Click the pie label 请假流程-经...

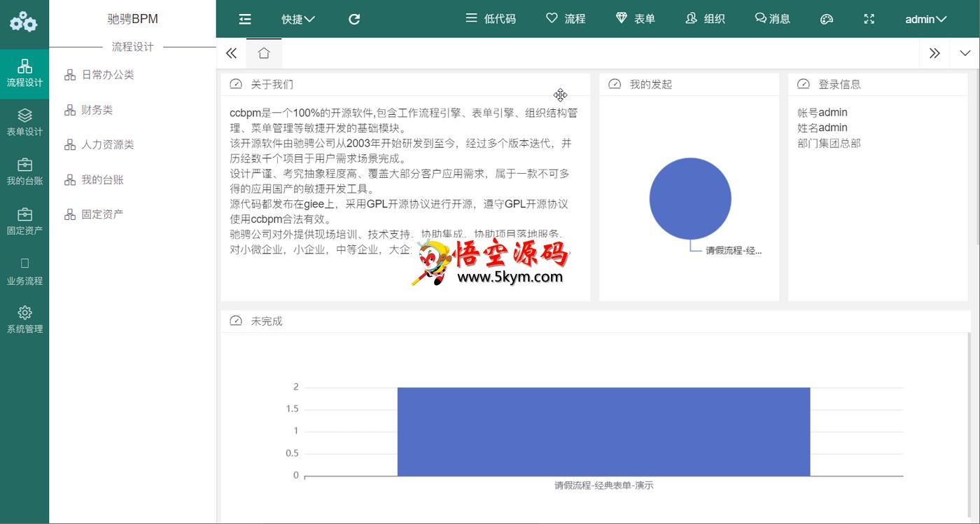734,250
